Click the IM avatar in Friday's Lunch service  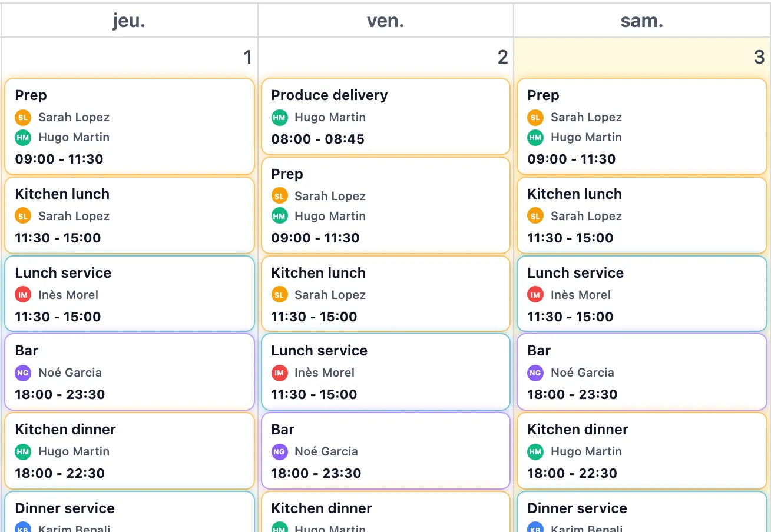279,373
